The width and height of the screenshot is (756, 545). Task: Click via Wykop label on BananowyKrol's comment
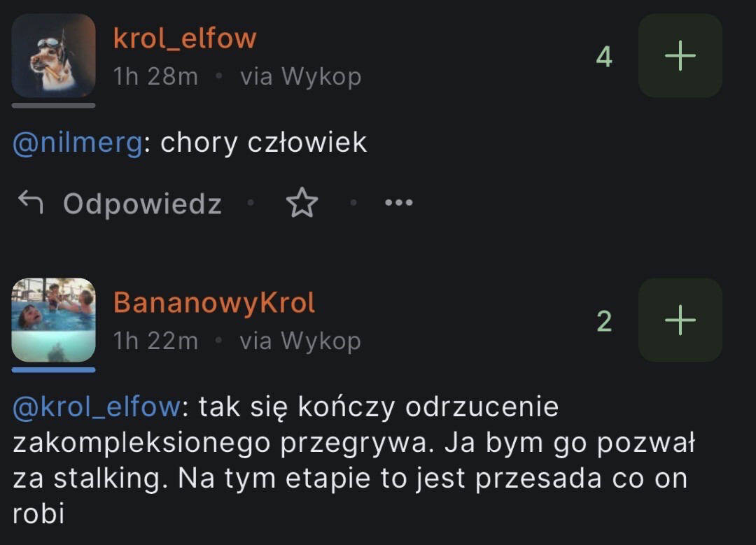coord(300,341)
